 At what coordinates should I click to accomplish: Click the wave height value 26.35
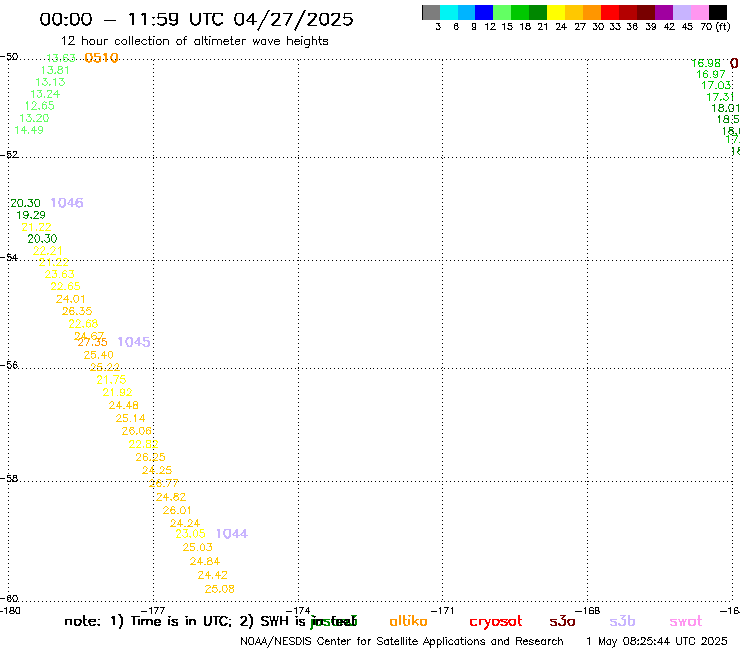coord(77,311)
